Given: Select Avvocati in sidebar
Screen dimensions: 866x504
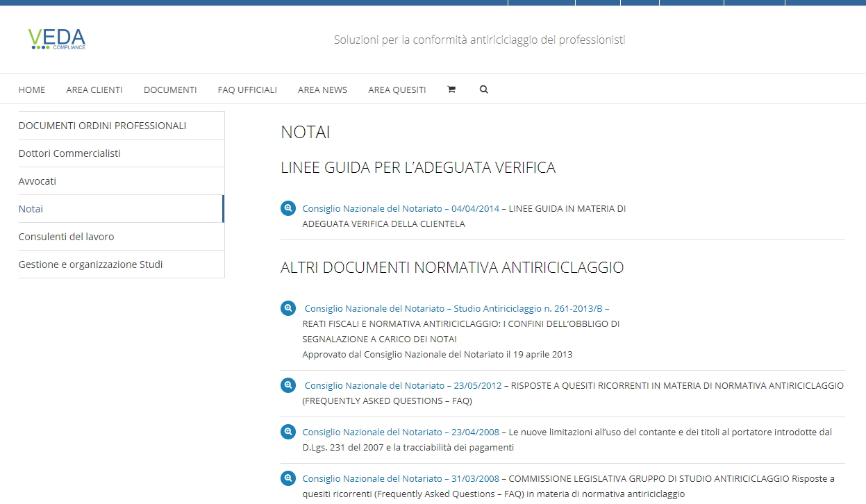Looking at the screenshot, I should [122, 181].
